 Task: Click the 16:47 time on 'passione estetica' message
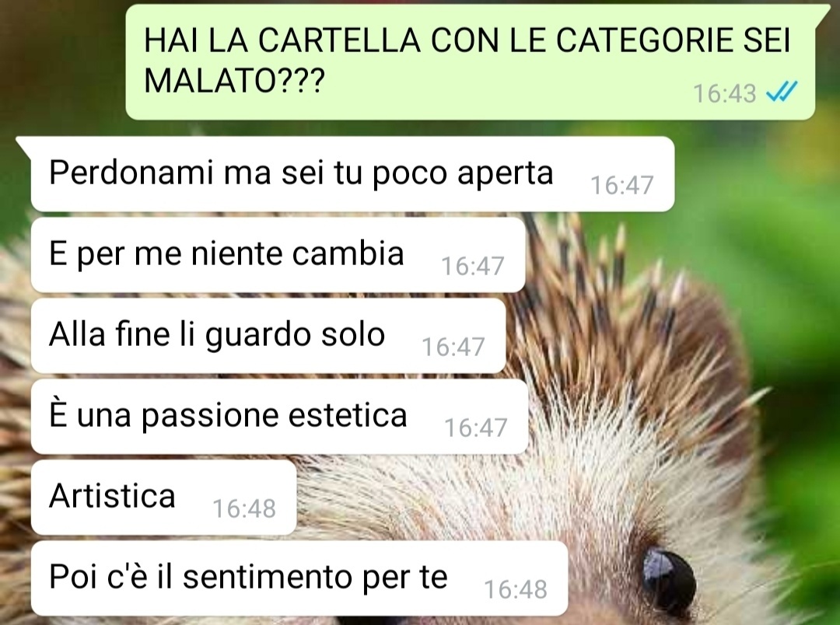[x=476, y=428]
